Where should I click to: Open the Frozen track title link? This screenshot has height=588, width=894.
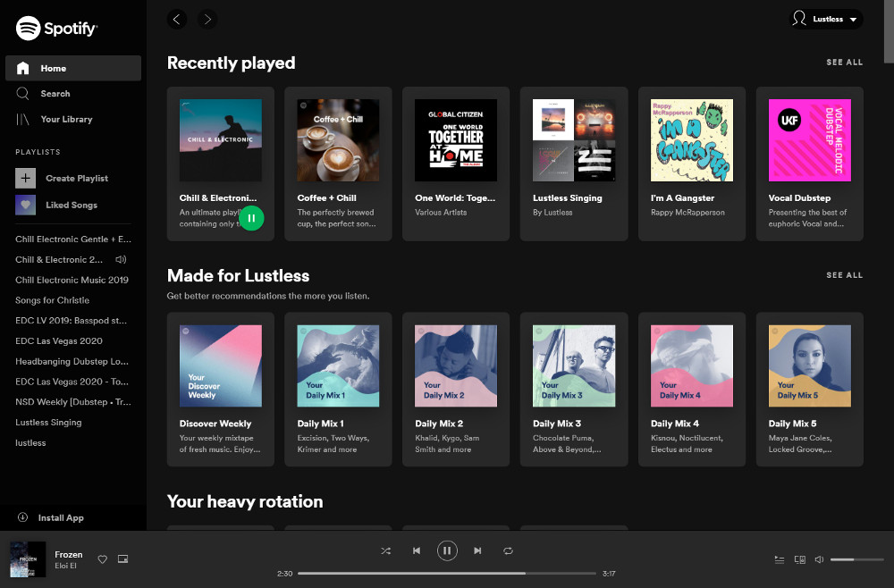69,554
